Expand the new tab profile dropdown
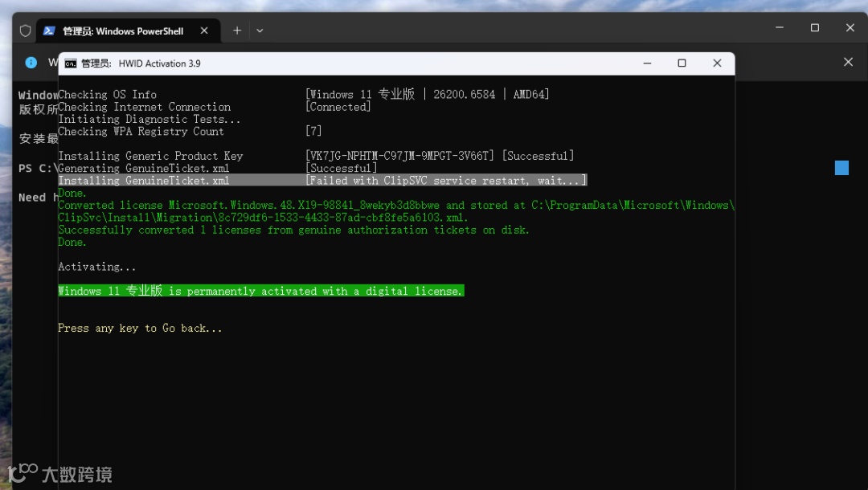The height and width of the screenshot is (490, 868). 260,31
